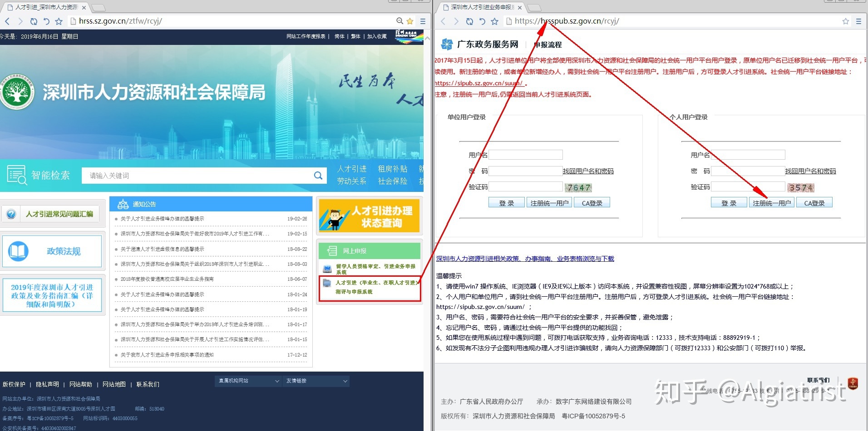868x431 pixels.
Task: Click 租房补贴 navigation menu item
Action: point(393,169)
